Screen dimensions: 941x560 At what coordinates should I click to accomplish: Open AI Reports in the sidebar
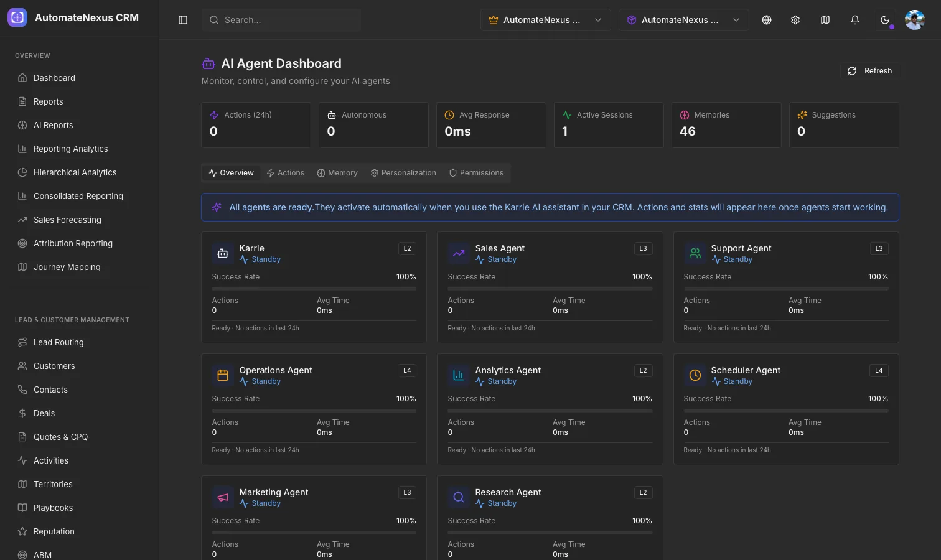(x=80, y=125)
